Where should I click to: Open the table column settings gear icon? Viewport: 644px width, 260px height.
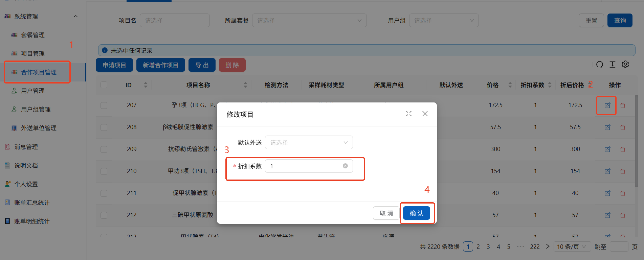click(625, 65)
